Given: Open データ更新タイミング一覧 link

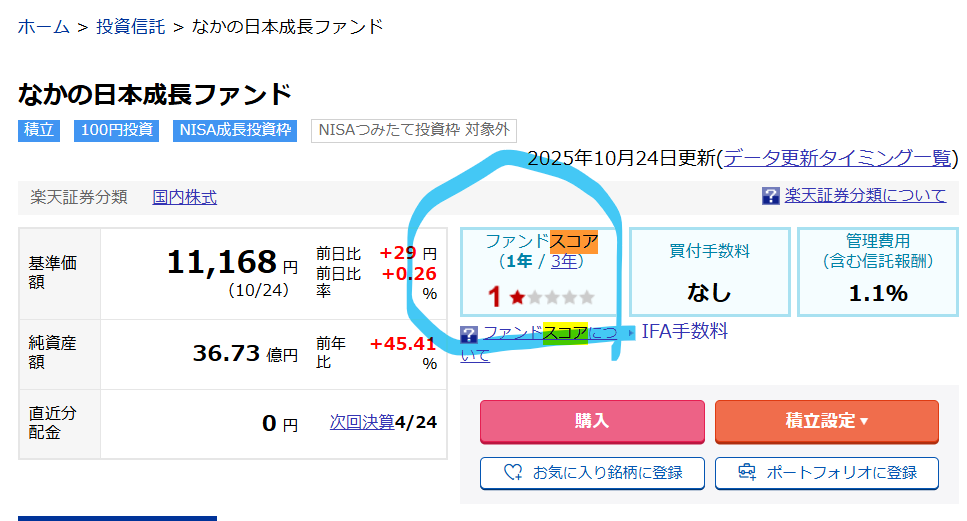Looking at the screenshot, I should coord(837,158).
